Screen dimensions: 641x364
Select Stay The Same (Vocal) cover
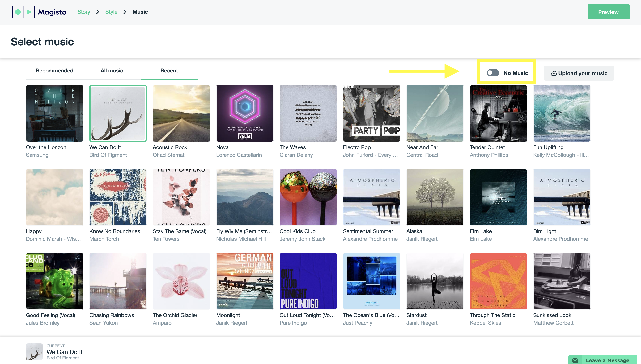[x=181, y=197]
